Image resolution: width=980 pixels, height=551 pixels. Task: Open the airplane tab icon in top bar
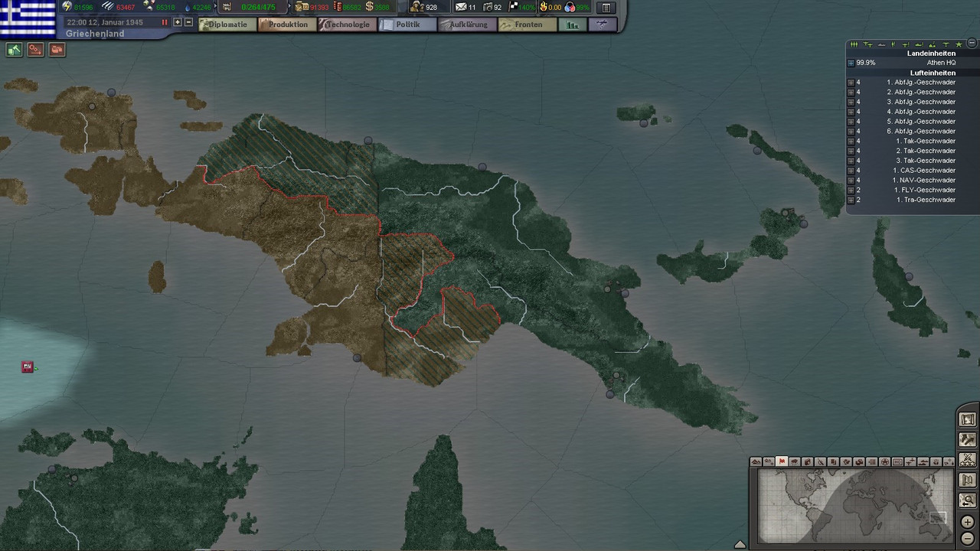[603, 24]
